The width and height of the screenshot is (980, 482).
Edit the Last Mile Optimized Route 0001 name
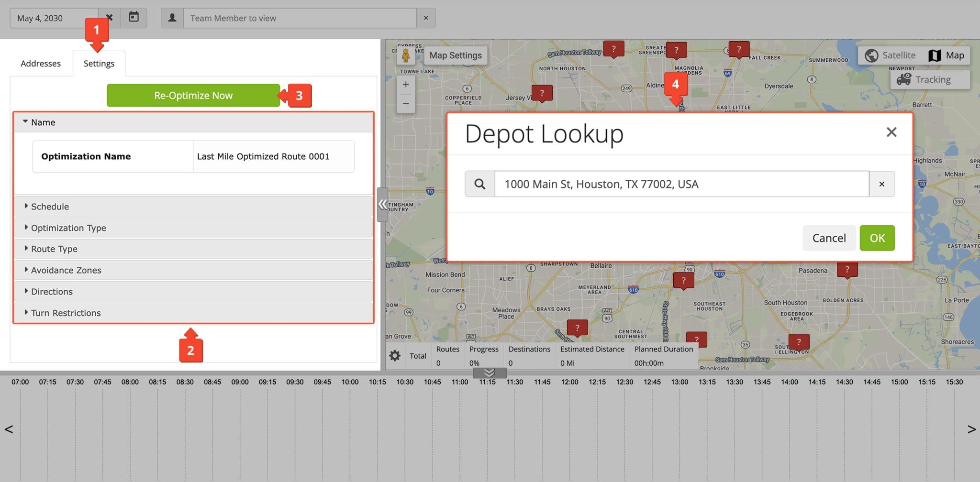pyautogui.click(x=273, y=156)
